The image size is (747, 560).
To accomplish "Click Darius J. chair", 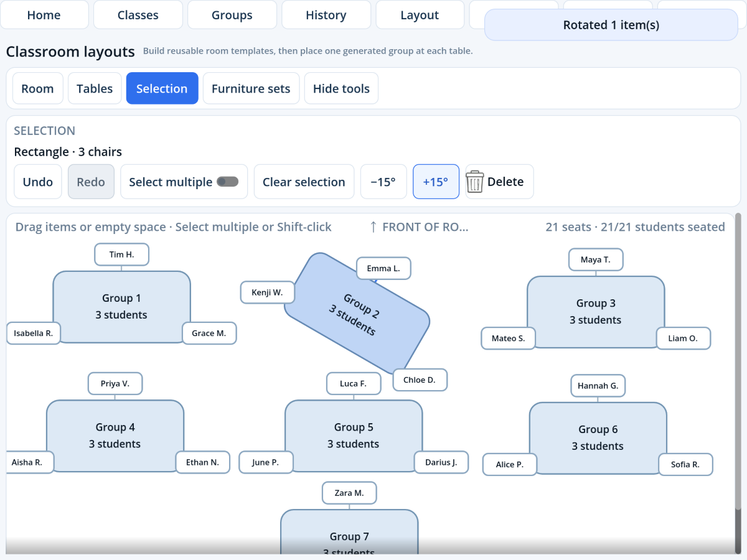I will point(441,462).
